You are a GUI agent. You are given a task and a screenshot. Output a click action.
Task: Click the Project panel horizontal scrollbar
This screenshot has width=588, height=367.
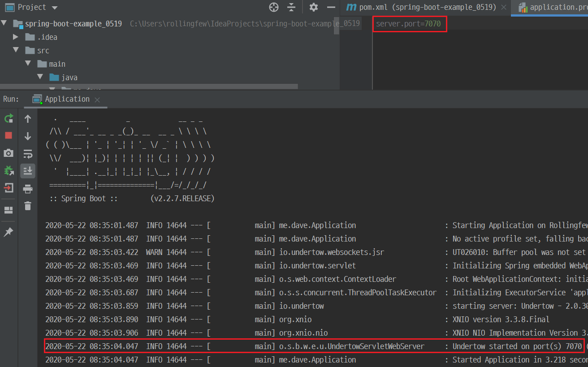tap(149, 86)
